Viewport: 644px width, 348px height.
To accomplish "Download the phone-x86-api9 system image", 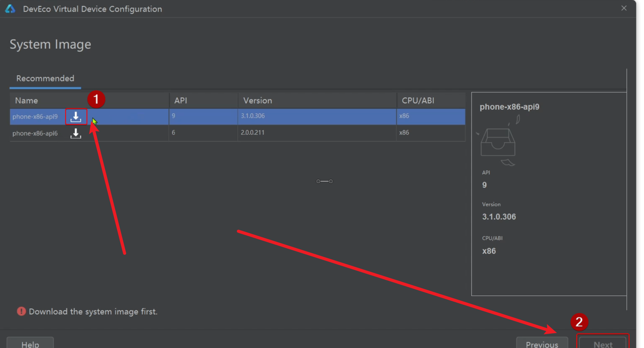I will [76, 116].
